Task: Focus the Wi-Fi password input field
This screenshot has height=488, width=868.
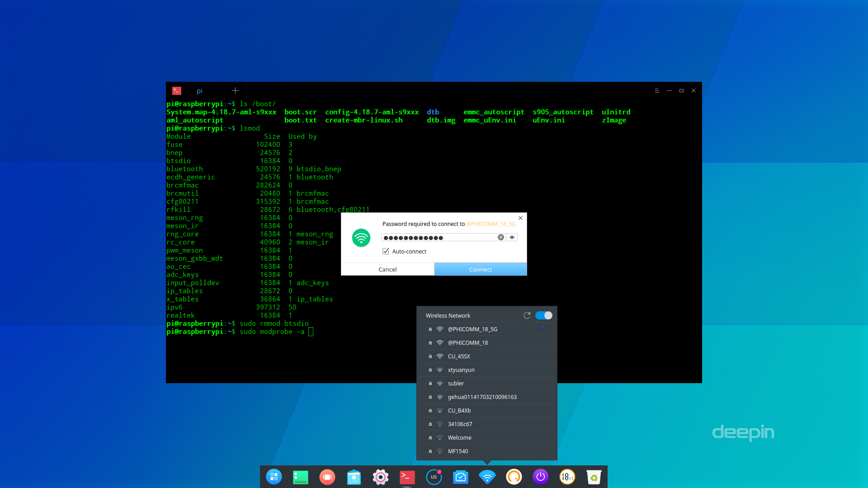Action: 439,237
